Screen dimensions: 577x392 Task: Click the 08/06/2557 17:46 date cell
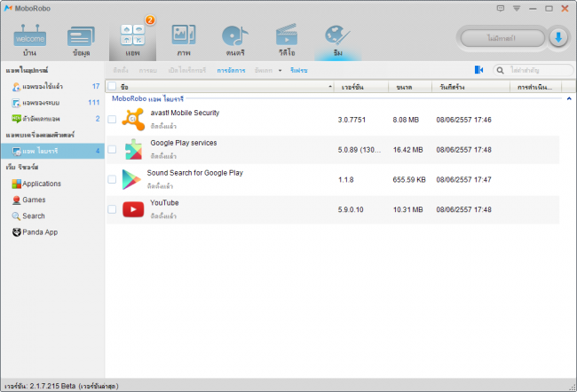463,120
